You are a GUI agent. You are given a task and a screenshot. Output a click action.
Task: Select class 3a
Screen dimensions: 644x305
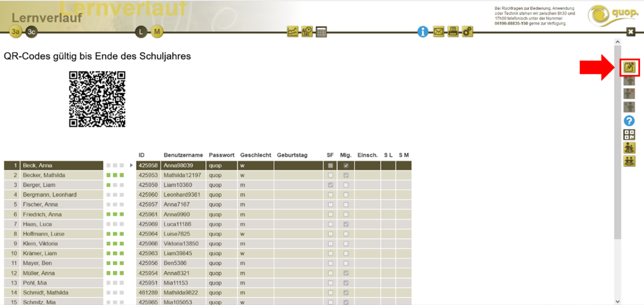pyautogui.click(x=16, y=32)
